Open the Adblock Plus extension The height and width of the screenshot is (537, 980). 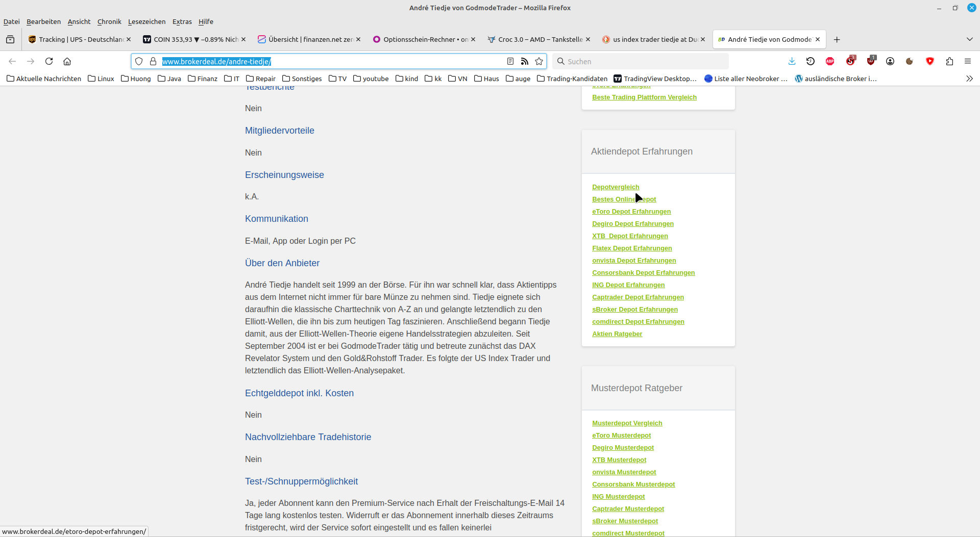click(830, 61)
